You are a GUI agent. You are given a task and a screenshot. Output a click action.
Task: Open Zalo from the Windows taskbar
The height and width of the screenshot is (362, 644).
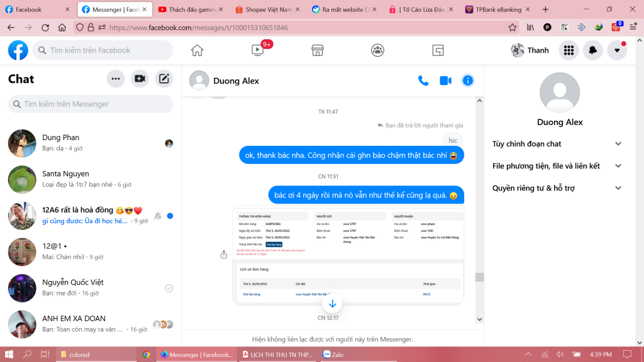point(338,354)
